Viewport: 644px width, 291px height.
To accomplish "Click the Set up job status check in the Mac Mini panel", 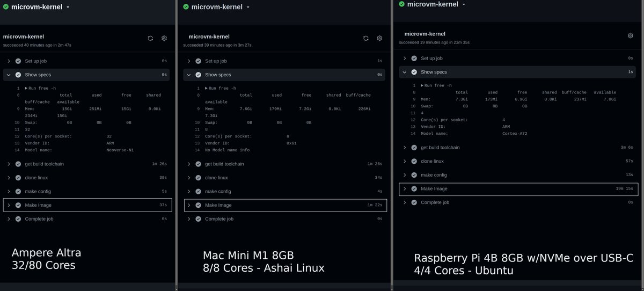I will [x=199, y=61].
